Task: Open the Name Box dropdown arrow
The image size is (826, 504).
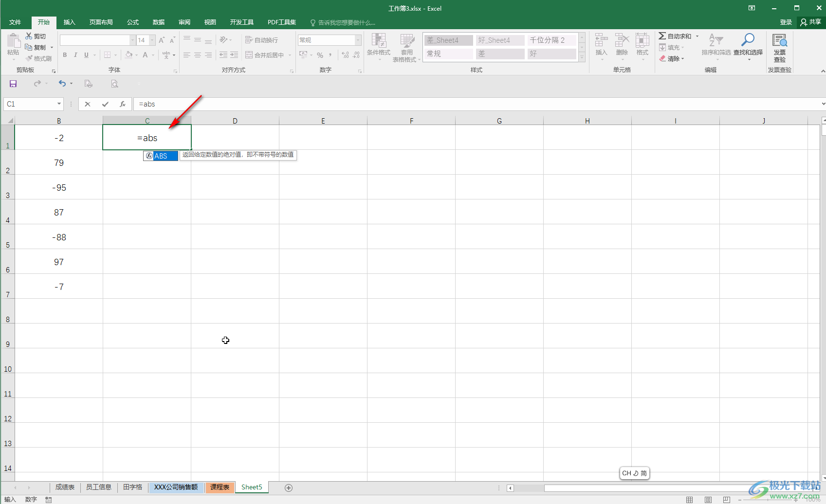Action: click(59, 104)
